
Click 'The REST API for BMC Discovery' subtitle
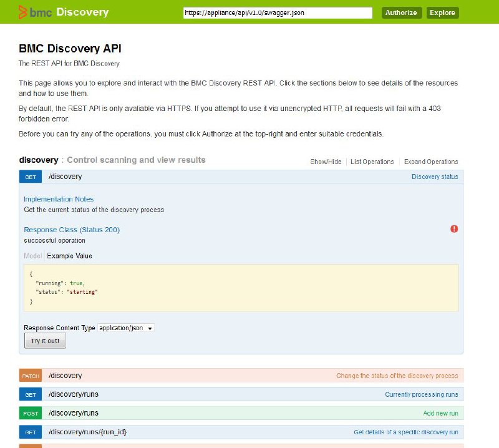click(x=69, y=64)
